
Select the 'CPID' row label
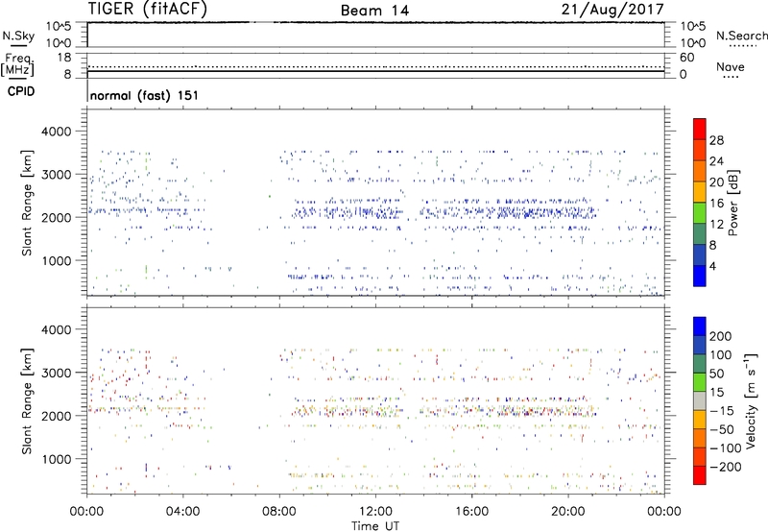(x=21, y=91)
